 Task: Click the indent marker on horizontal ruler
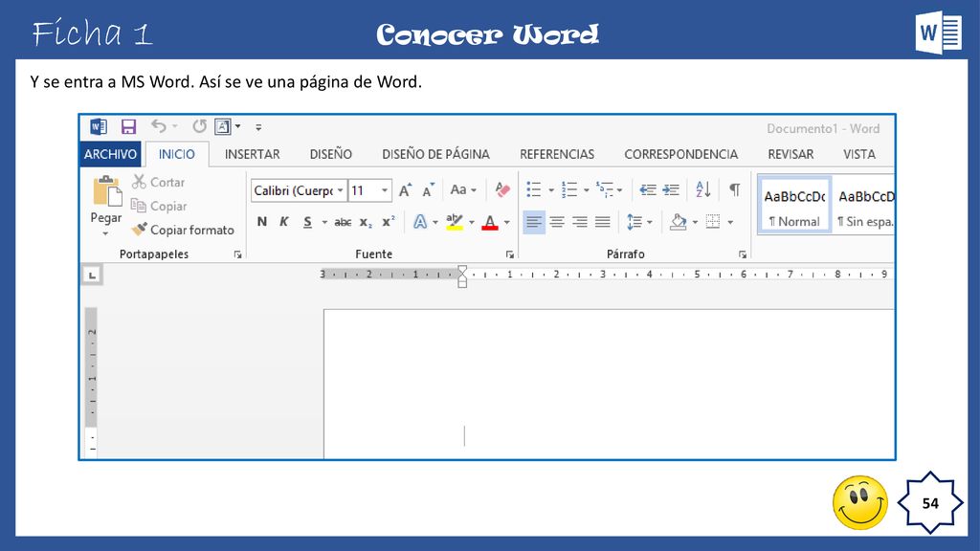point(462,276)
